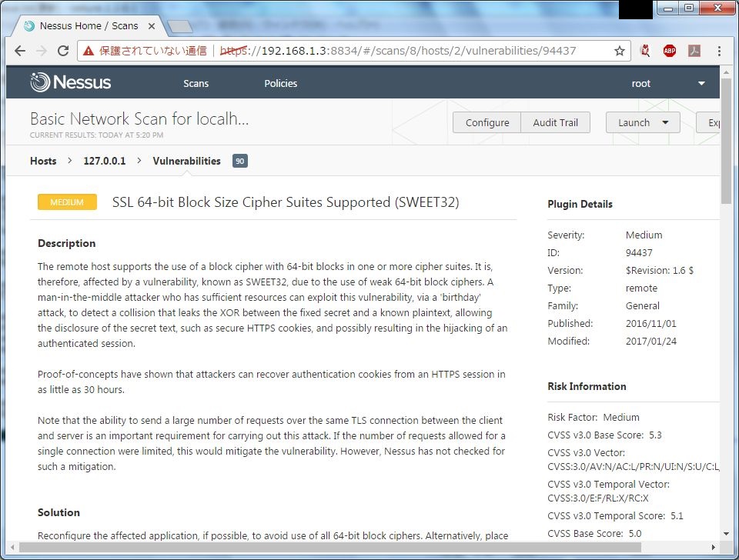
Task: Click the vertical scrollbar up arrow
Action: pyautogui.click(x=726, y=72)
